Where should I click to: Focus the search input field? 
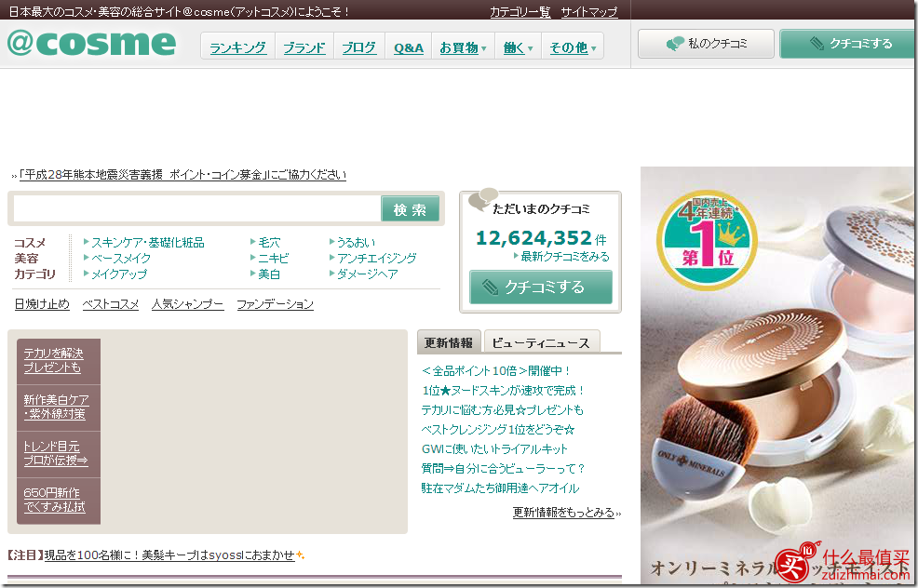click(196, 209)
